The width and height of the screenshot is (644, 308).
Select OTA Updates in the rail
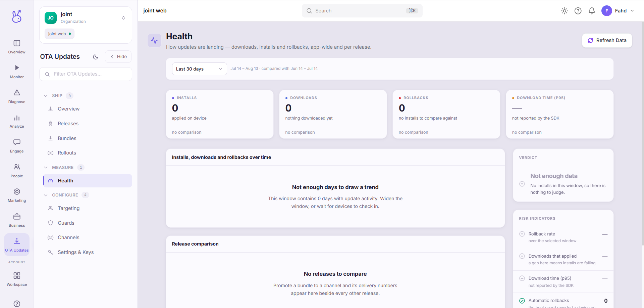17,245
